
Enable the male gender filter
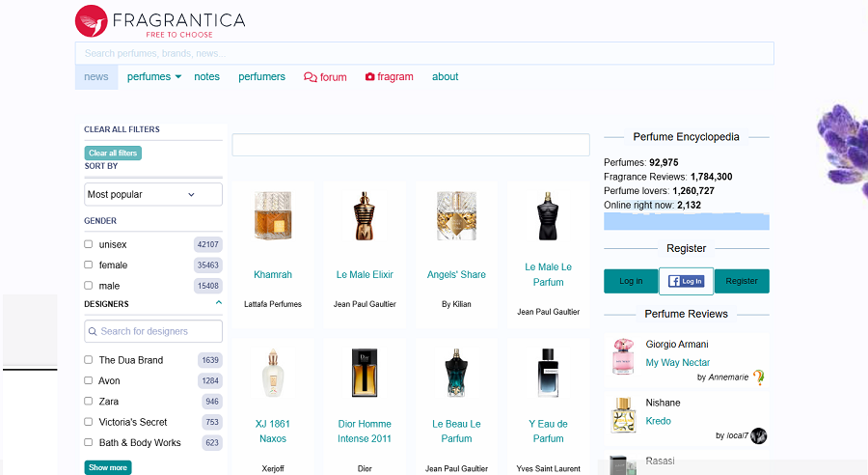(x=88, y=286)
